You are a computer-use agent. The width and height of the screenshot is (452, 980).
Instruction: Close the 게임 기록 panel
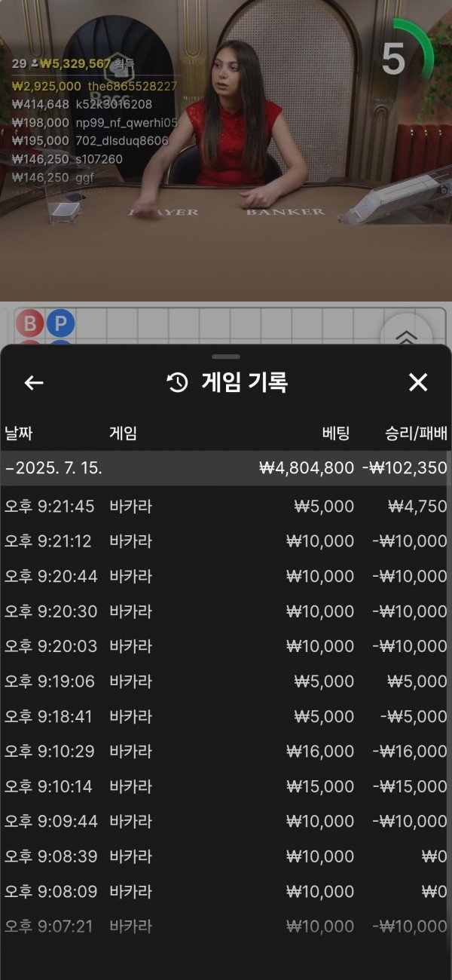coord(418,383)
